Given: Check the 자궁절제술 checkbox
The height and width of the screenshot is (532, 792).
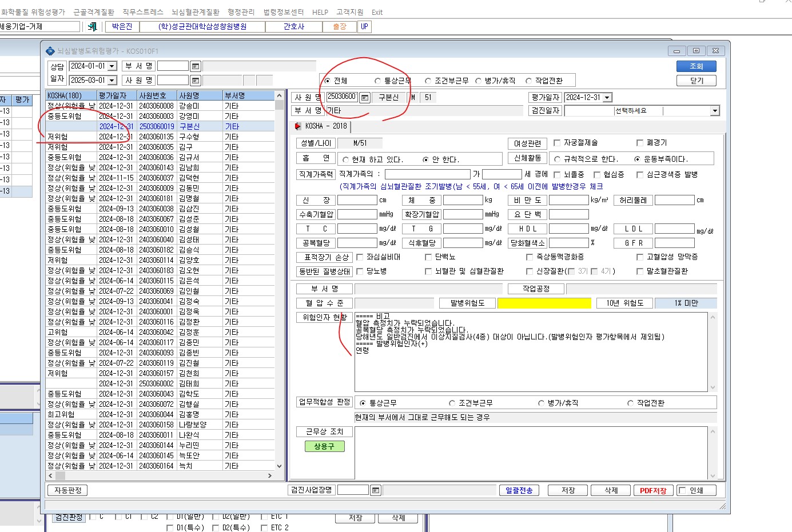Looking at the screenshot, I should tap(557, 143).
